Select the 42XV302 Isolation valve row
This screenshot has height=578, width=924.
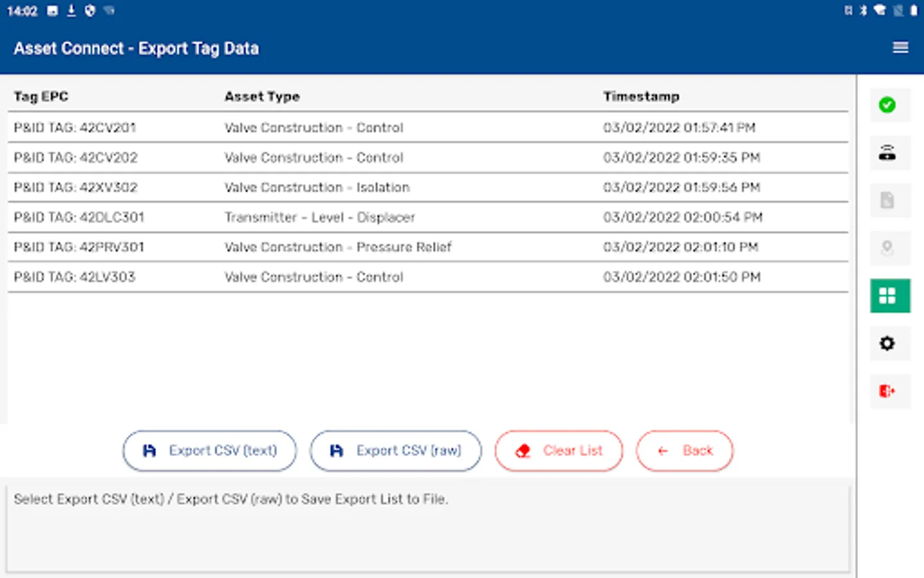click(x=427, y=188)
